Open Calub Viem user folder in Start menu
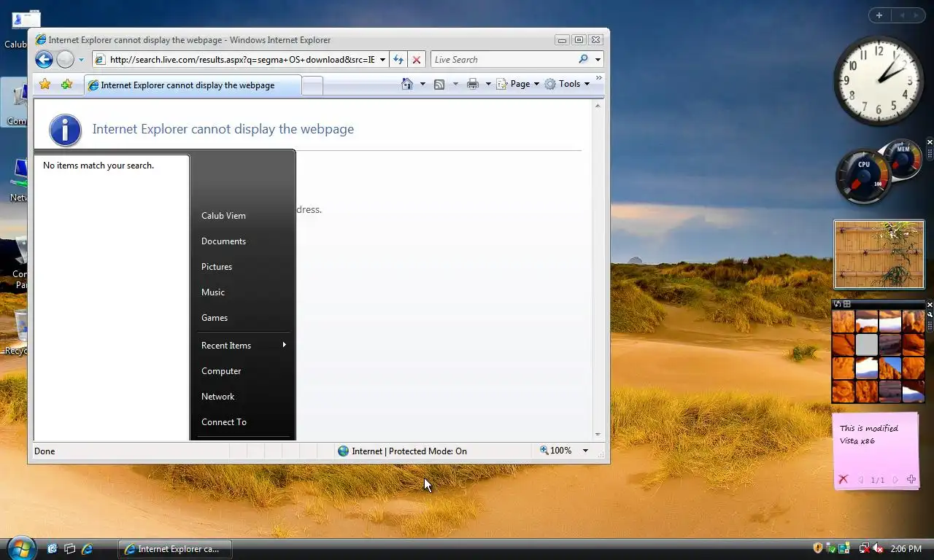The height and width of the screenshot is (560, 934). pyautogui.click(x=223, y=216)
